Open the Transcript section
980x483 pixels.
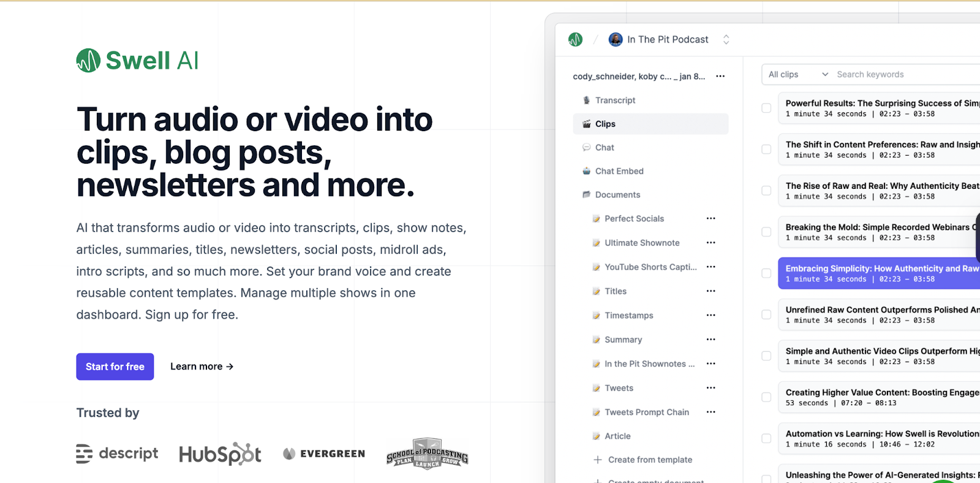650,100
